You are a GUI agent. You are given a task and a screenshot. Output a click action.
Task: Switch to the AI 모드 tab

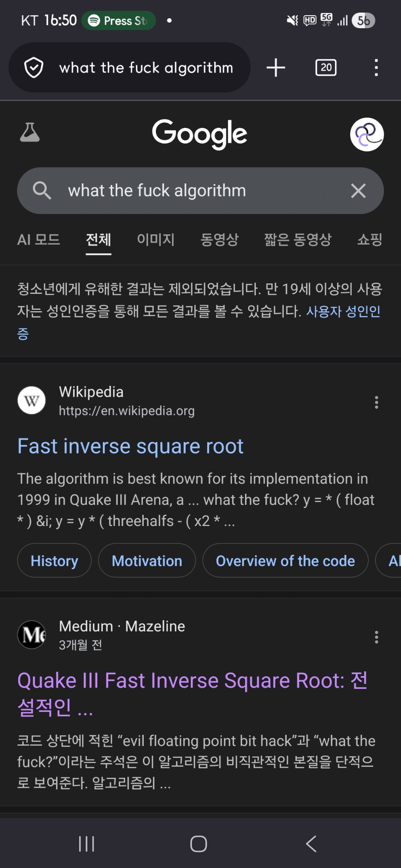tap(39, 240)
